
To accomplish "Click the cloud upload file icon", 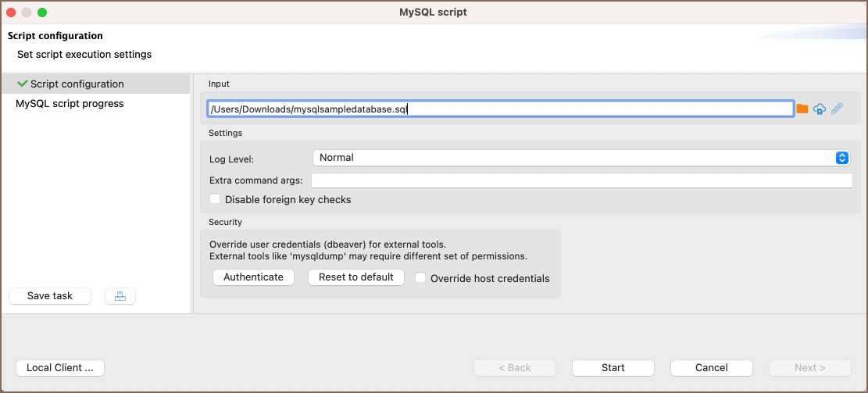I will point(820,109).
